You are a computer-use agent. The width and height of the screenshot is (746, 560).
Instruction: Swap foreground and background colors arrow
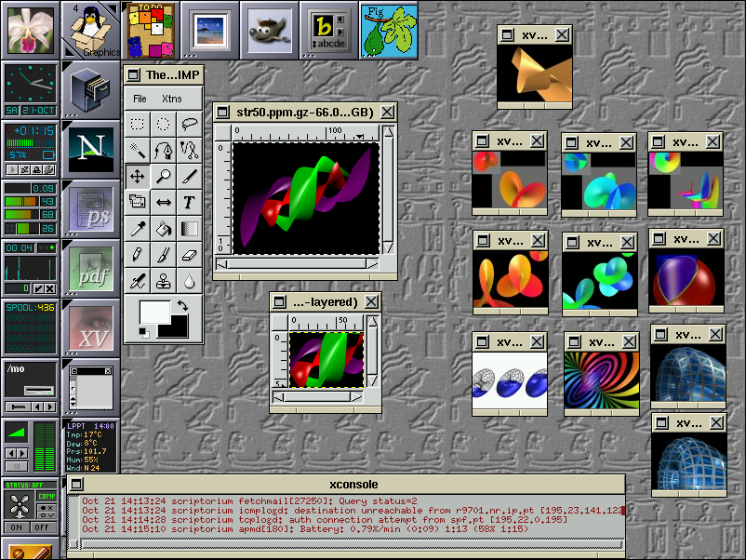coord(183,305)
